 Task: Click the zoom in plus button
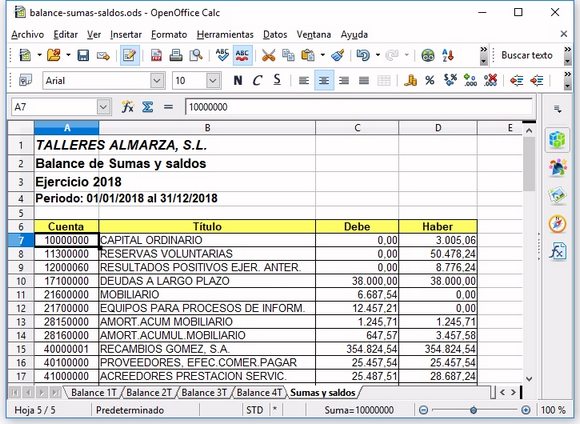click(x=526, y=410)
